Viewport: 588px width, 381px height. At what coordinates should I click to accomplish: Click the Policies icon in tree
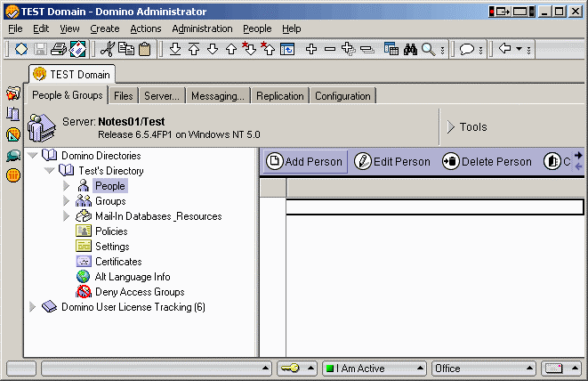[84, 231]
